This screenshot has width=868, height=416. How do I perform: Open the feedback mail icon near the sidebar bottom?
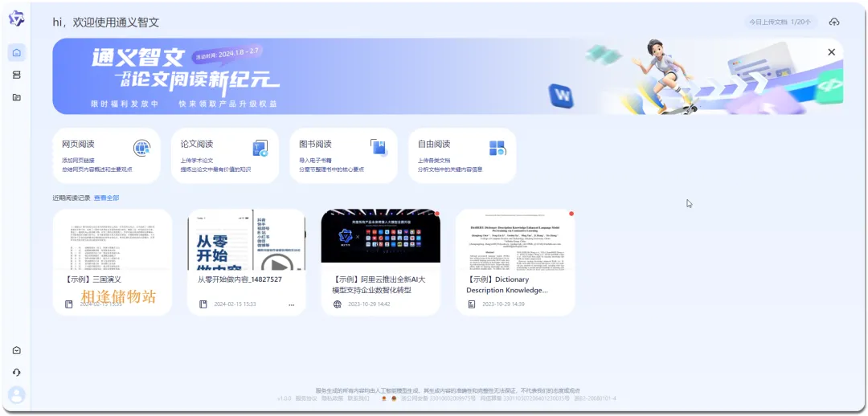[17, 350]
